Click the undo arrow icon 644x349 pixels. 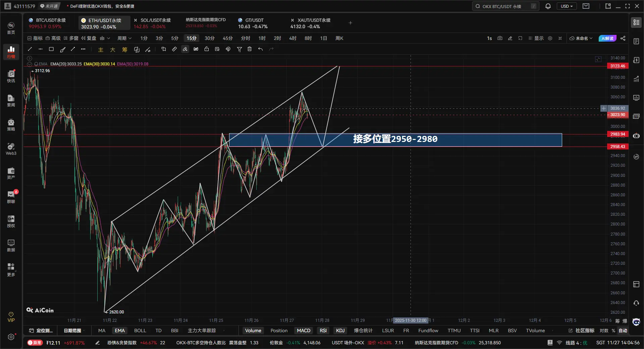coord(260,49)
